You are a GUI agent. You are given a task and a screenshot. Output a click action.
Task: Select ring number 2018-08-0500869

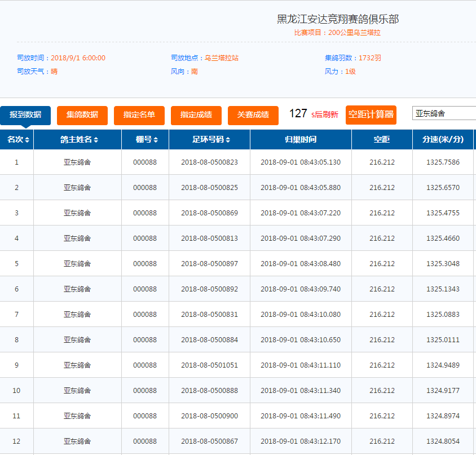(x=209, y=213)
